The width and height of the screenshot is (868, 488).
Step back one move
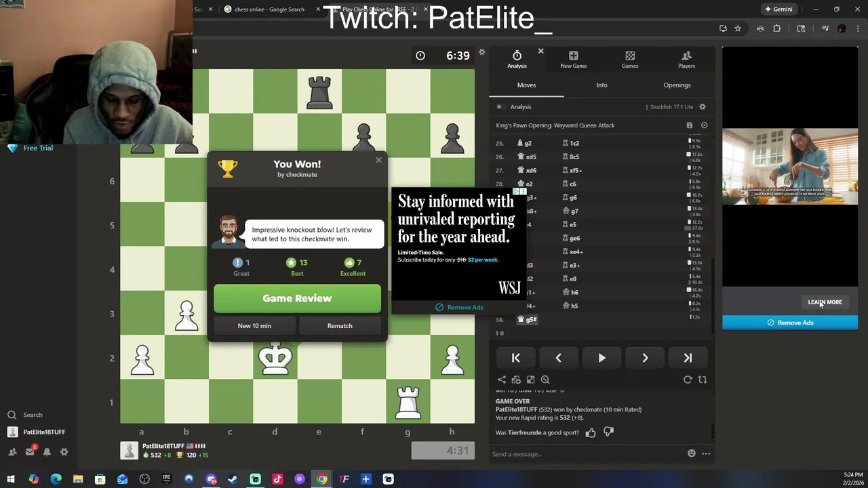tap(559, 358)
